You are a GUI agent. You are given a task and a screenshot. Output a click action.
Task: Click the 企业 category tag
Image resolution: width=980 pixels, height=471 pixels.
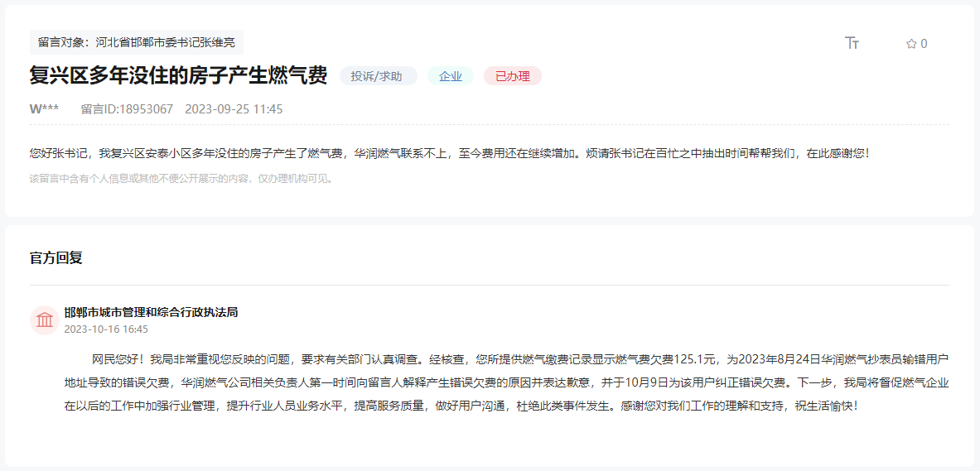tap(451, 76)
